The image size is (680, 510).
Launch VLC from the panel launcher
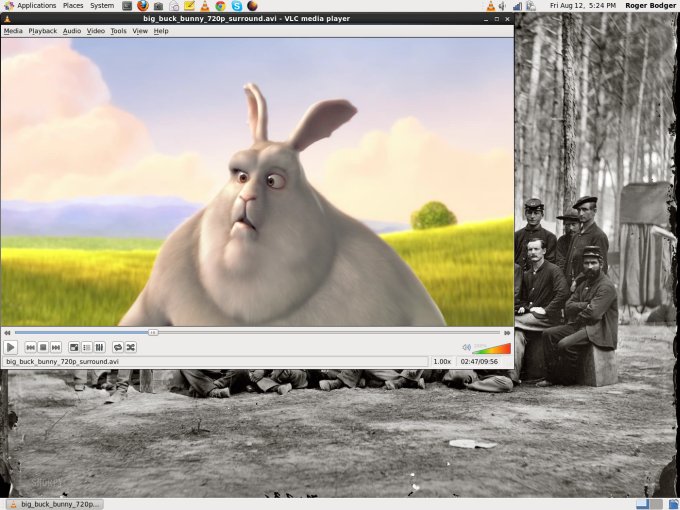point(205,6)
